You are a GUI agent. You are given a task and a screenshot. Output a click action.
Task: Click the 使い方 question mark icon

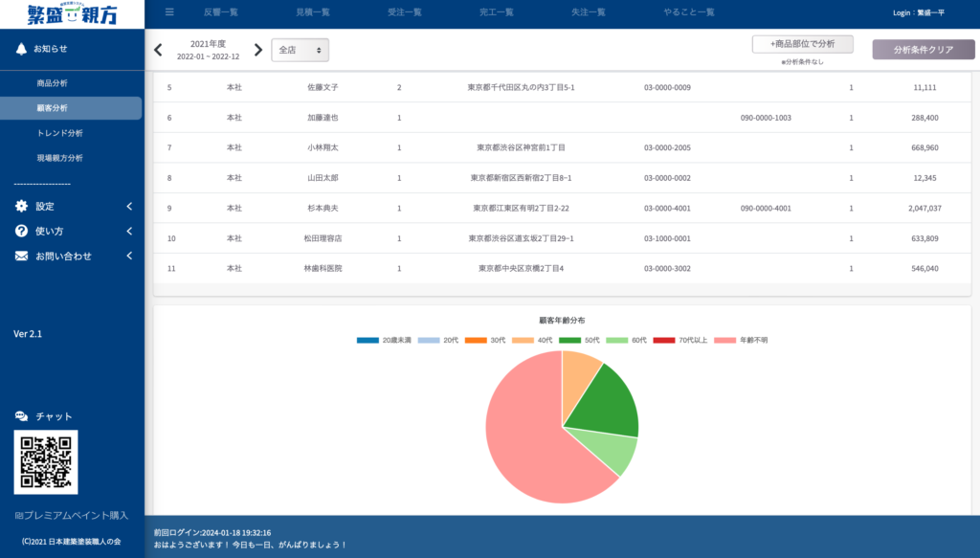21,232
